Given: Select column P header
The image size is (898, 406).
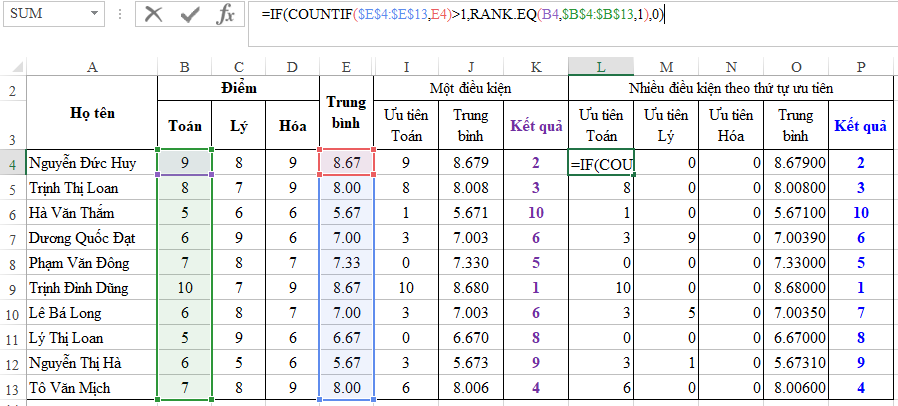Looking at the screenshot, I should click(861, 66).
